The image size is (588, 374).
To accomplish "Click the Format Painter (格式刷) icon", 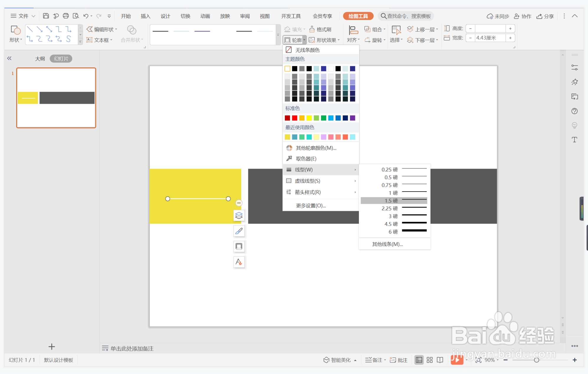I will click(x=312, y=29).
